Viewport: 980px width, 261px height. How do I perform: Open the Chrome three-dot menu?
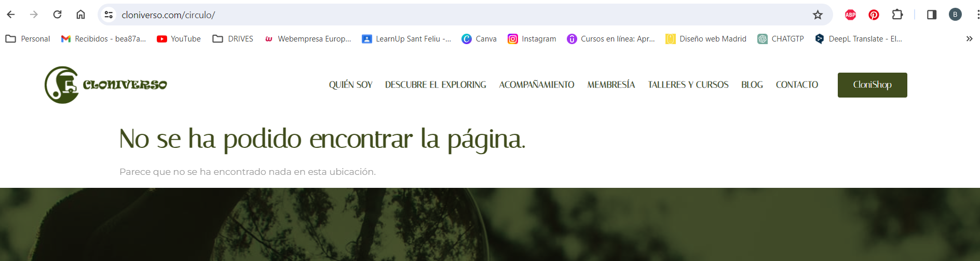pyautogui.click(x=977, y=15)
